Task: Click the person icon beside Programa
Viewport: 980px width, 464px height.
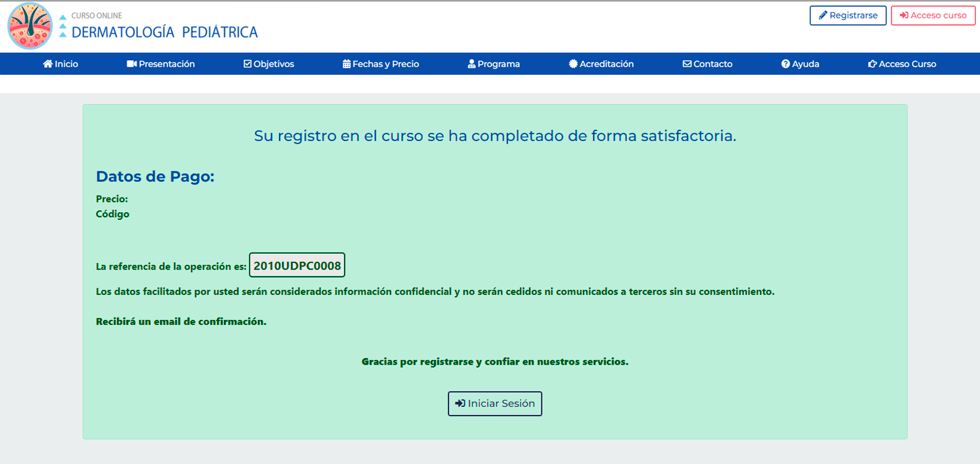Action: [471, 64]
